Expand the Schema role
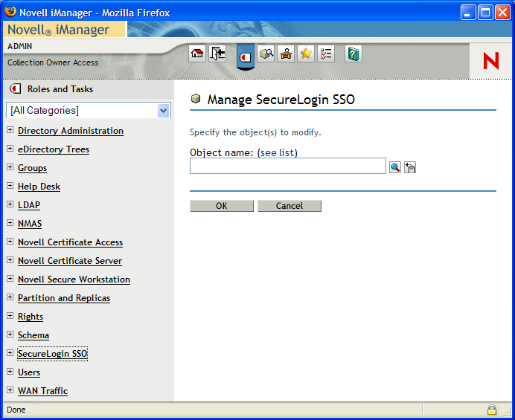Screen dimensions: 515x420 pyautogui.click(x=10, y=335)
